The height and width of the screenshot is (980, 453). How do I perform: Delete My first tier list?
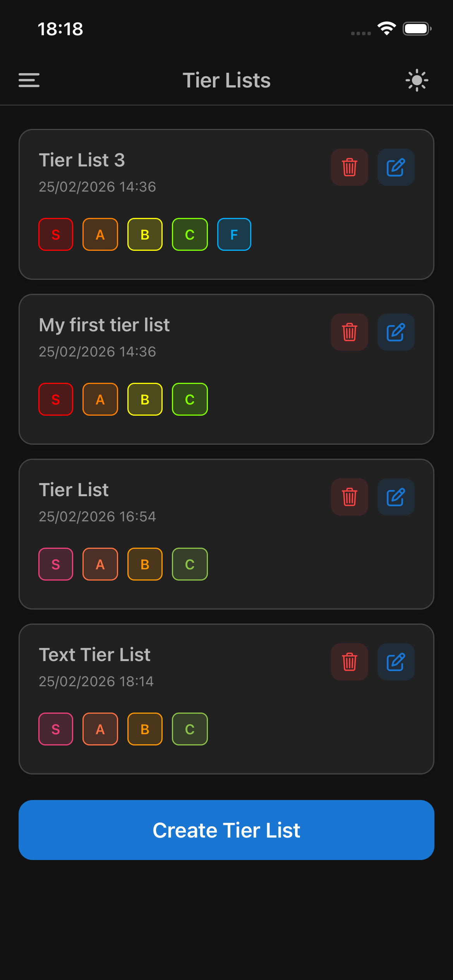(x=349, y=332)
